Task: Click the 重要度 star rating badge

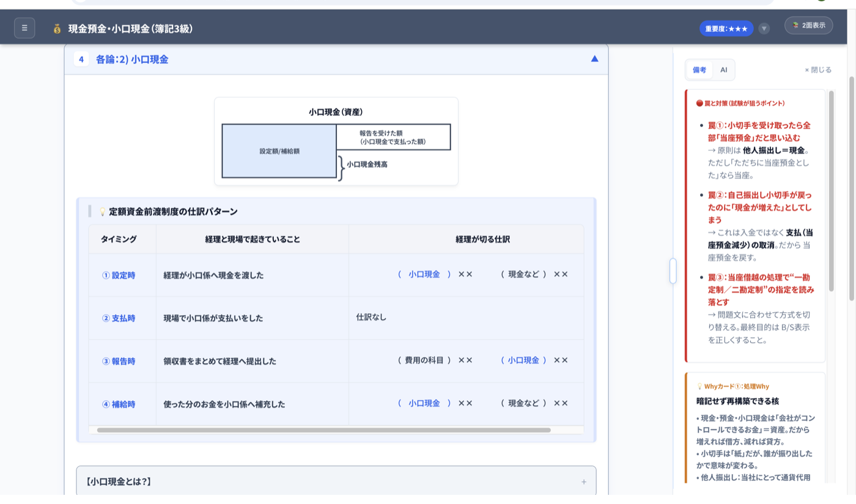Action: click(x=726, y=29)
